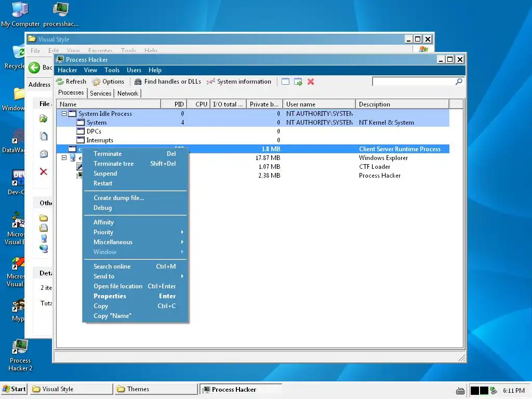Click red X delete icon in Visual Style sidebar

44,171
